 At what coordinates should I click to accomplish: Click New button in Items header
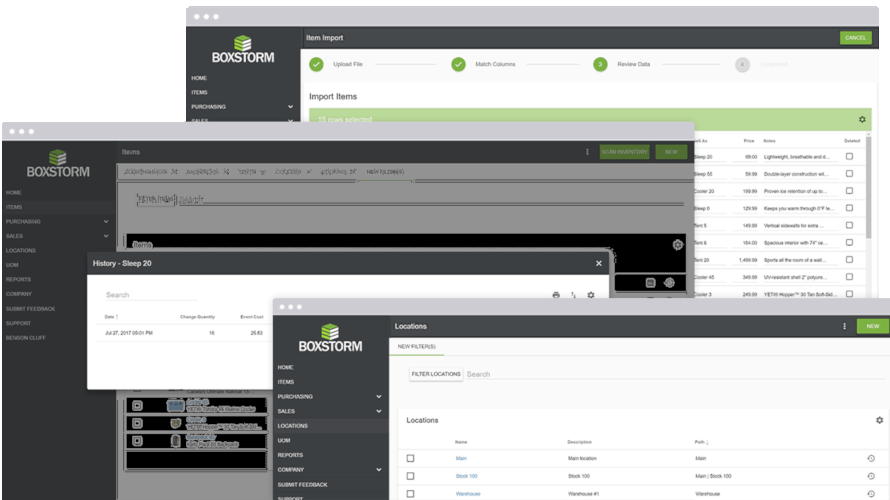coord(671,152)
